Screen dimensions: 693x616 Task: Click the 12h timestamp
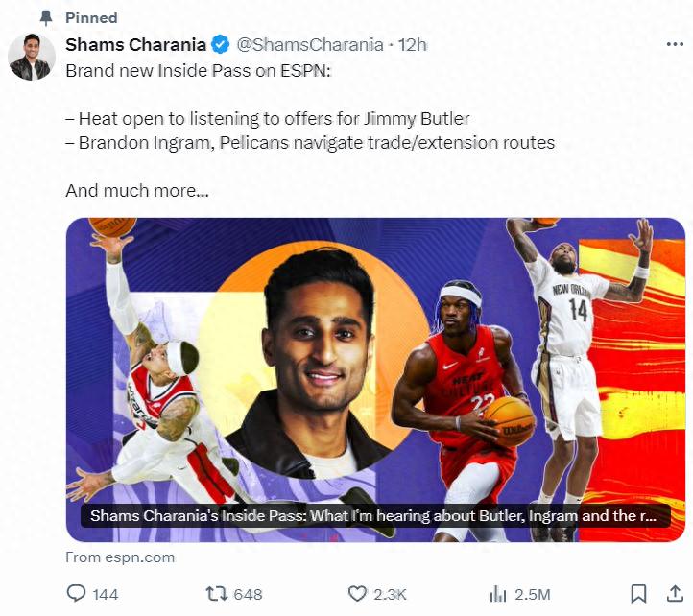click(413, 44)
